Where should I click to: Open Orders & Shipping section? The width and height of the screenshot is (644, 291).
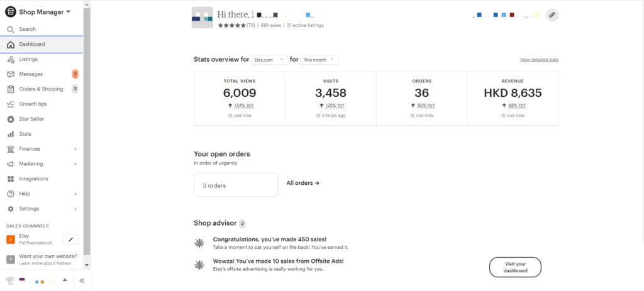pos(42,89)
